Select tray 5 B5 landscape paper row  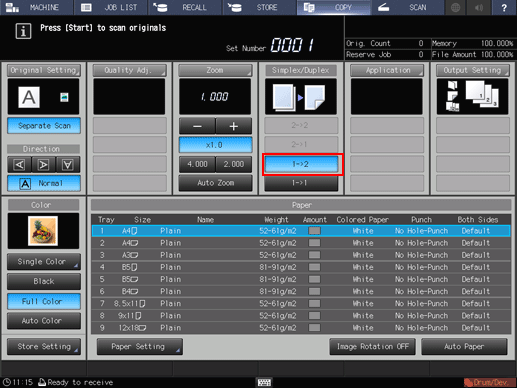coord(301,279)
